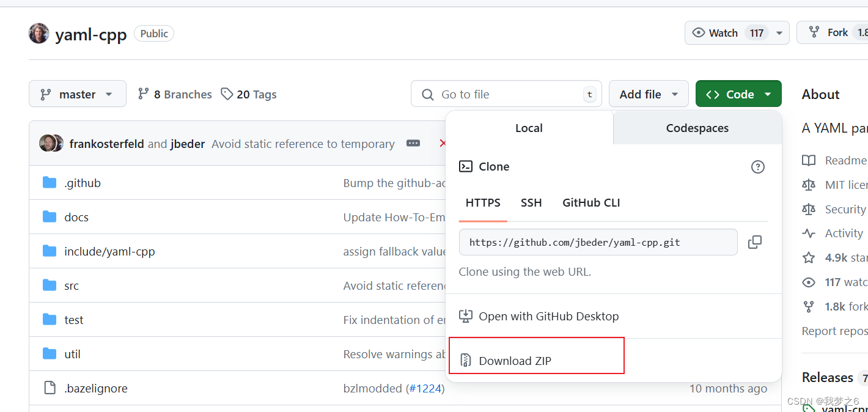Open the .github folder icon
The height and width of the screenshot is (412, 868).
[48, 182]
